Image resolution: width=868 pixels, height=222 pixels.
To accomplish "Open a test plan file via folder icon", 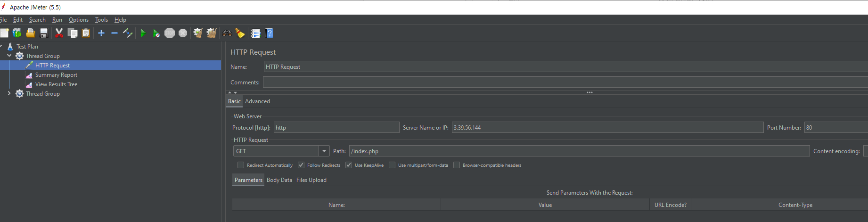I will 31,33.
